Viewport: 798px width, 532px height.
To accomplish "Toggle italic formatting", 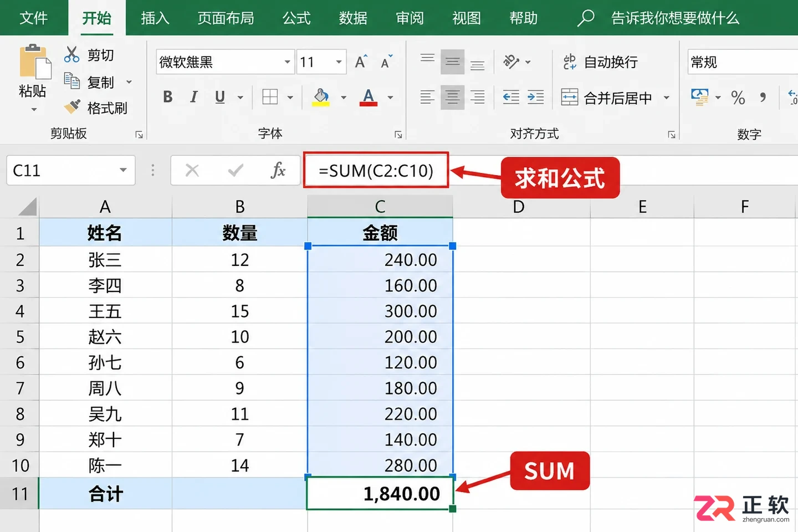I will click(x=193, y=97).
